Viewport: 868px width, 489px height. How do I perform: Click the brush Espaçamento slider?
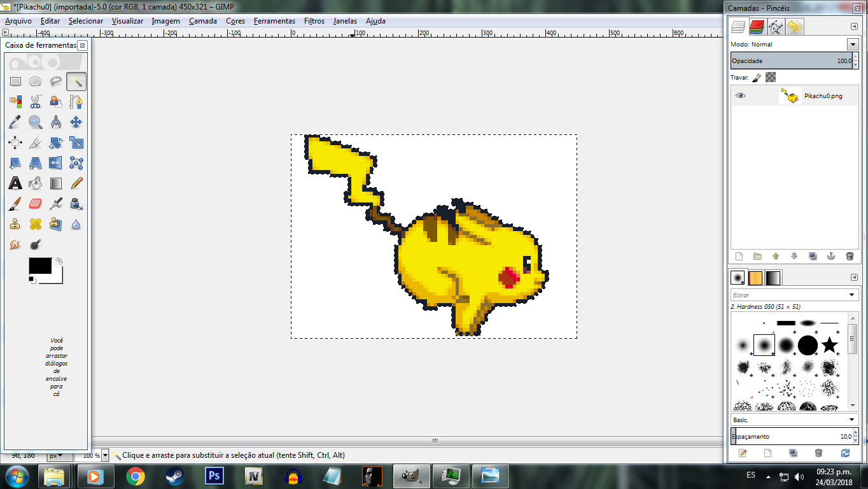(x=792, y=436)
